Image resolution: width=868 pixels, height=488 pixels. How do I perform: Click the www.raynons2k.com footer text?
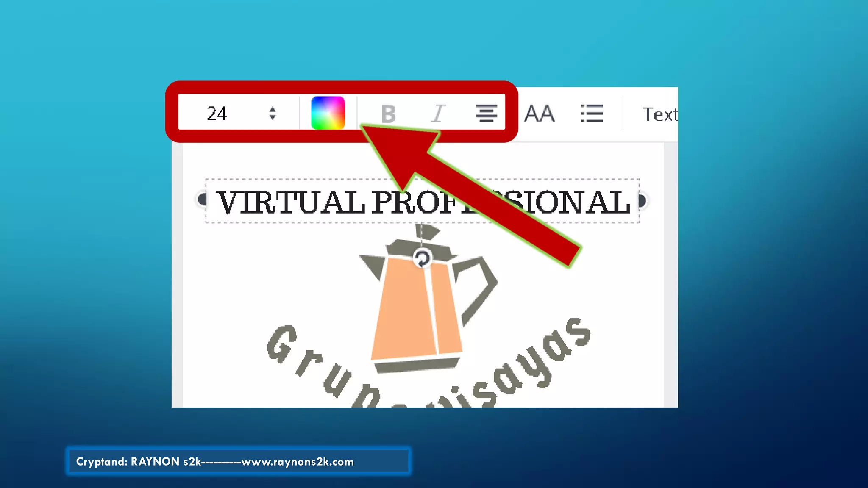[298, 462]
